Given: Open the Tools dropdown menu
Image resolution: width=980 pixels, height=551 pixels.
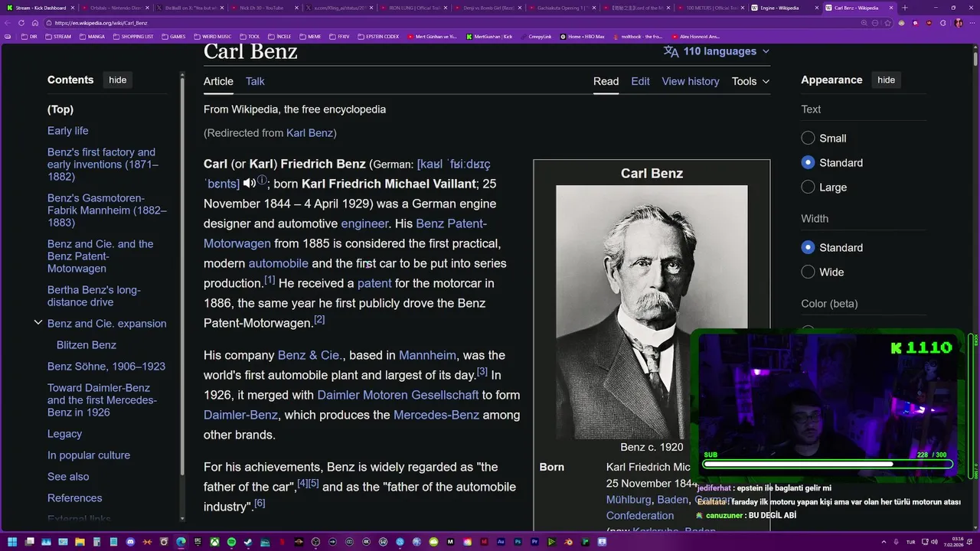Looking at the screenshot, I should (x=750, y=81).
